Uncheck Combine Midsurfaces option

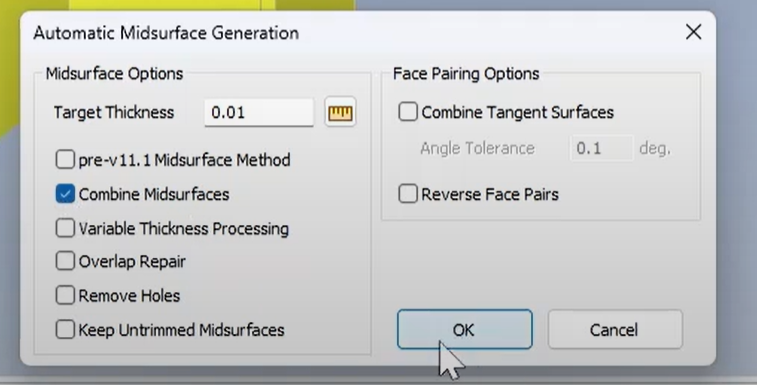(x=65, y=194)
